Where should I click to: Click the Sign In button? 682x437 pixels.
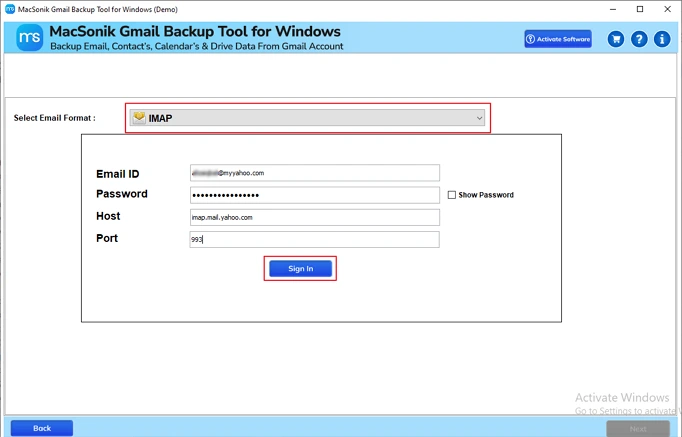pos(301,268)
